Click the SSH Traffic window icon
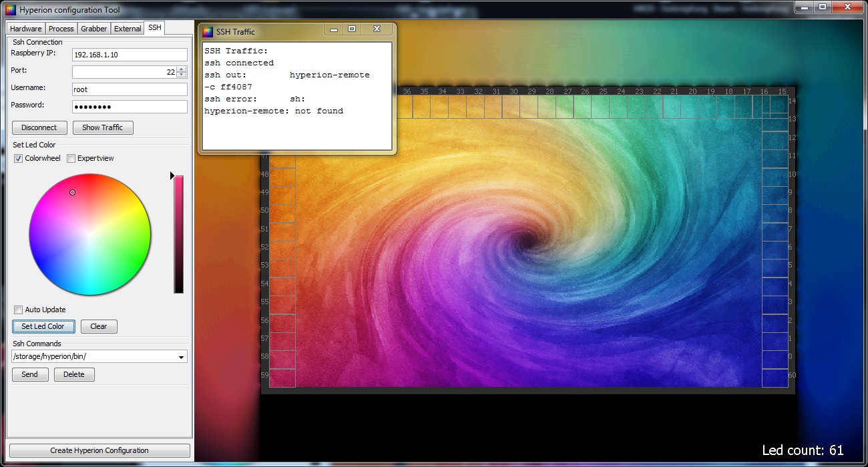 pos(208,31)
